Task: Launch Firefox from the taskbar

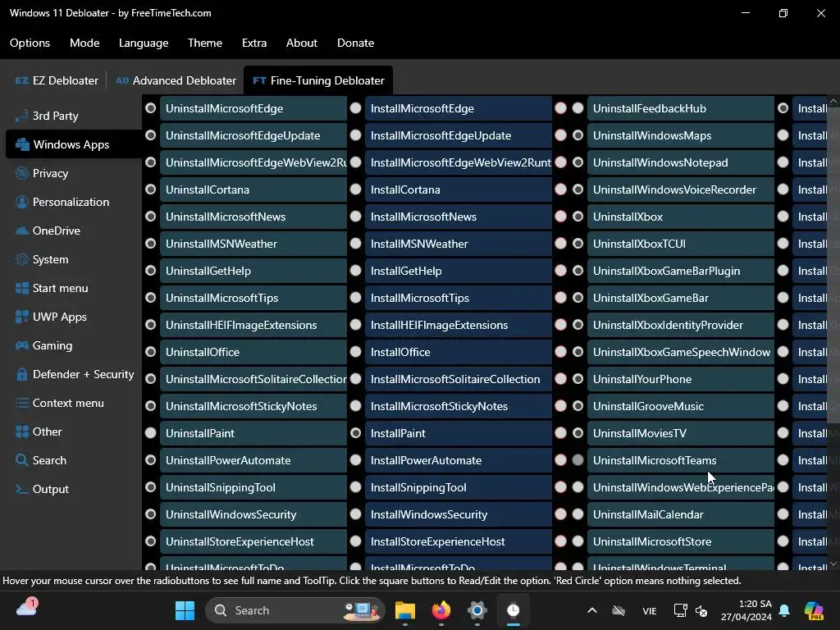Action: point(441,610)
